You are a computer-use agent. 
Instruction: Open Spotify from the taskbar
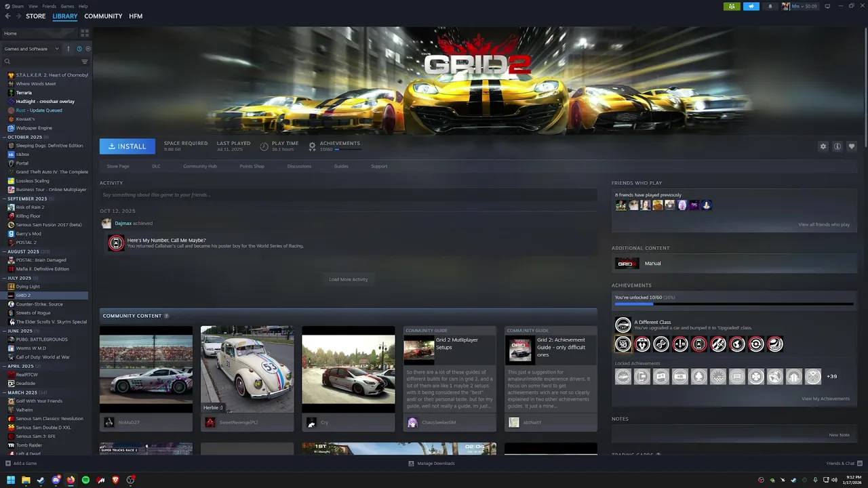pos(85,480)
